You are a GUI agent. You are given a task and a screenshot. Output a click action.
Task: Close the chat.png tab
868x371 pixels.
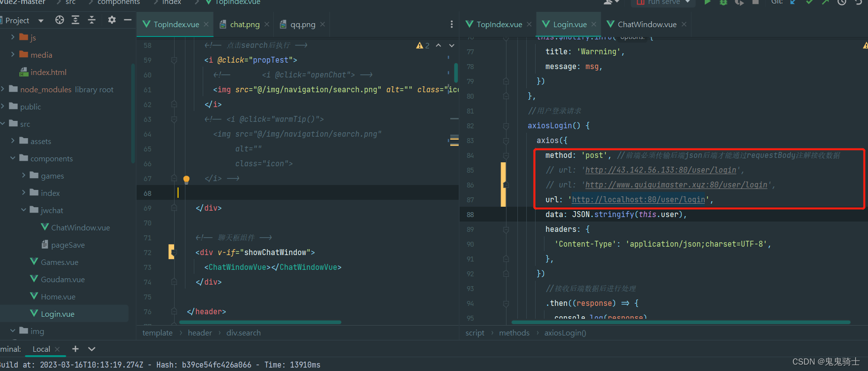pyautogui.click(x=267, y=24)
